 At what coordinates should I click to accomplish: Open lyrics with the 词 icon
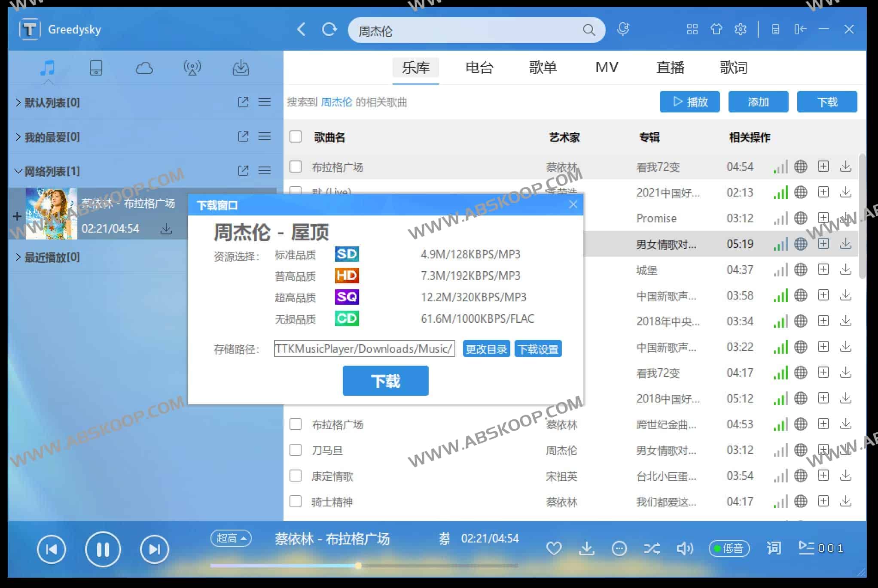tap(773, 548)
